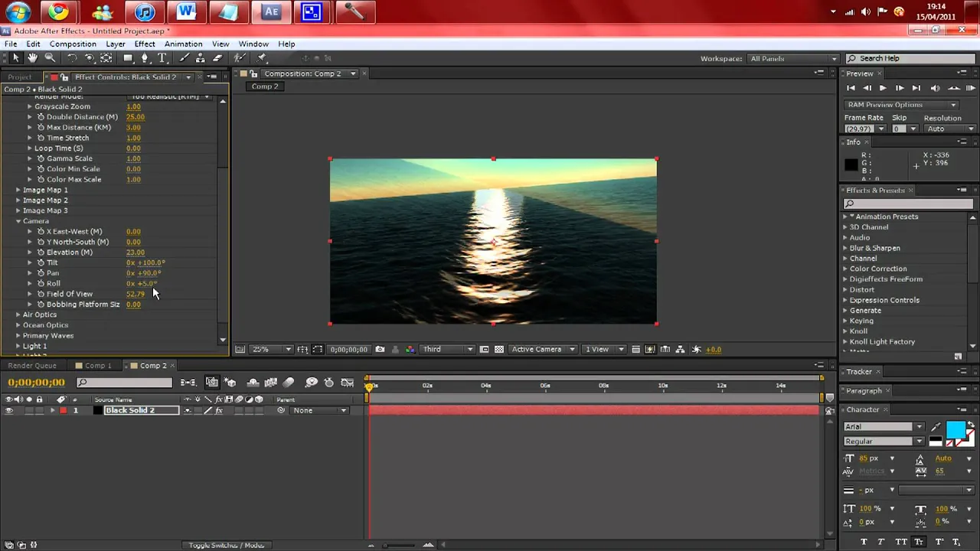The width and height of the screenshot is (980, 551).
Task: Click the Brainstorm icon in timeline
Action: coord(312,383)
